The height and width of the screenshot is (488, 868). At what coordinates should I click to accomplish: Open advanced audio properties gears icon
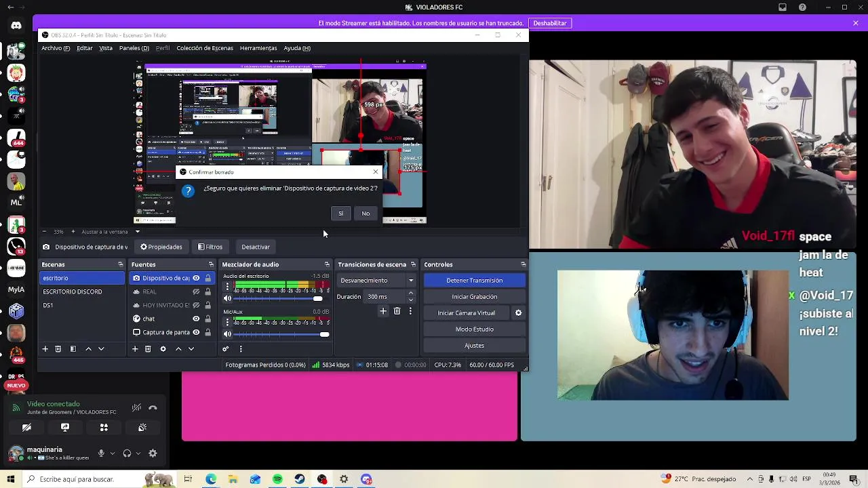[x=226, y=349]
